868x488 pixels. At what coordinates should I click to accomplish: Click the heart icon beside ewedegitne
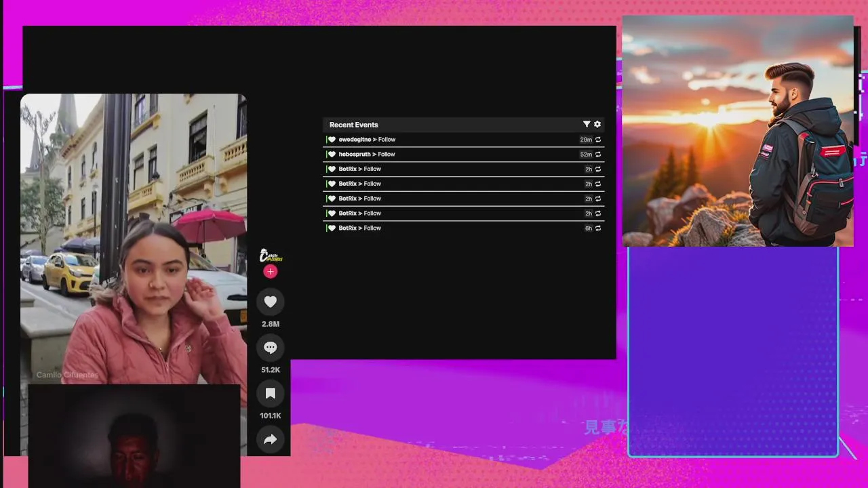[x=332, y=140]
